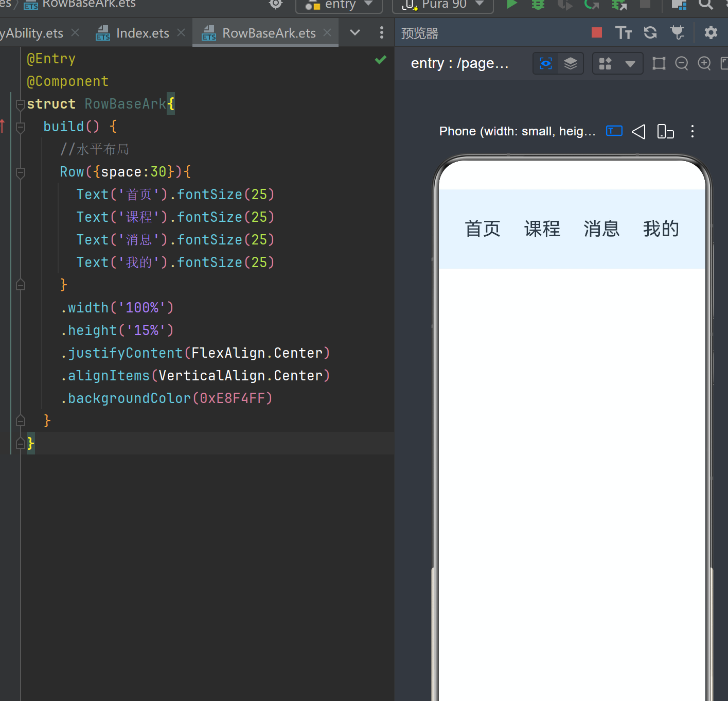Click the Text('课程') code line
728x701 pixels.
tap(175, 217)
